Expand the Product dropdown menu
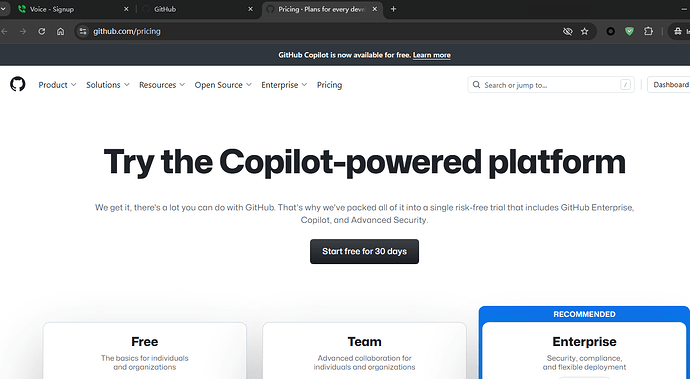The height and width of the screenshot is (379, 690). pyautogui.click(x=57, y=85)
